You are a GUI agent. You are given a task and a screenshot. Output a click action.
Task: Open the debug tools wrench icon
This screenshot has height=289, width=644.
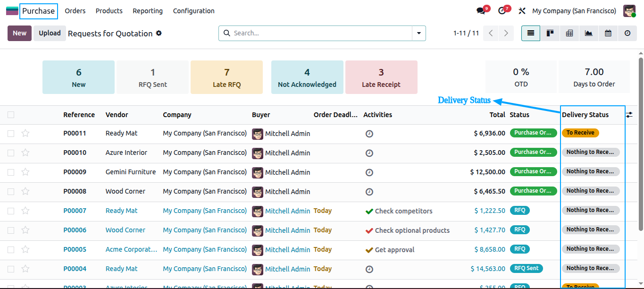point(522,11)
